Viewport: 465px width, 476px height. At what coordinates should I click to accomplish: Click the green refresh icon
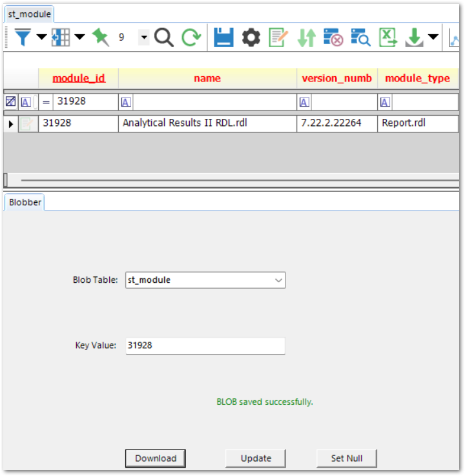click(191, 37)
